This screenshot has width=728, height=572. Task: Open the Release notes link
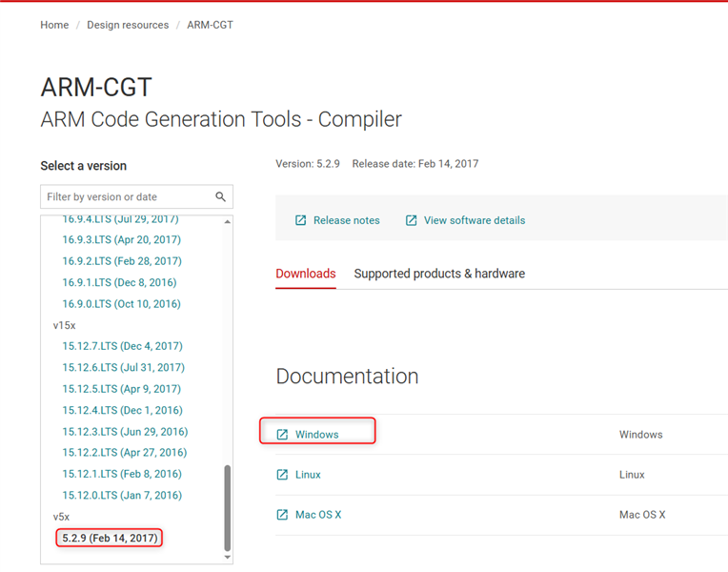click(x=346, y=220)
